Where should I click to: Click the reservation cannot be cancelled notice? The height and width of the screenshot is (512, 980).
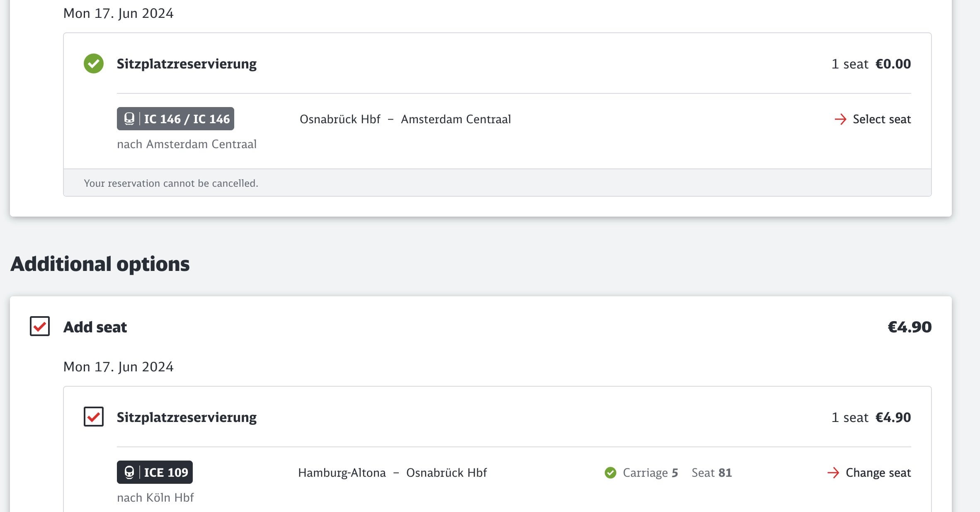(171, 183)
